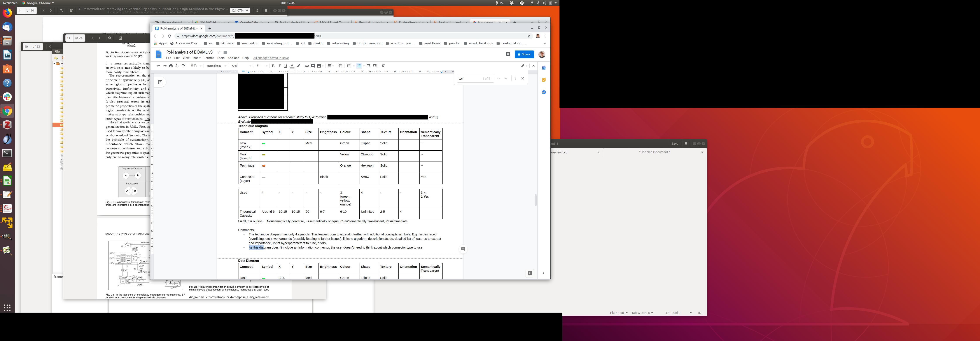
Task: Open the Normal text style dropdown
Action: point(216,66)
